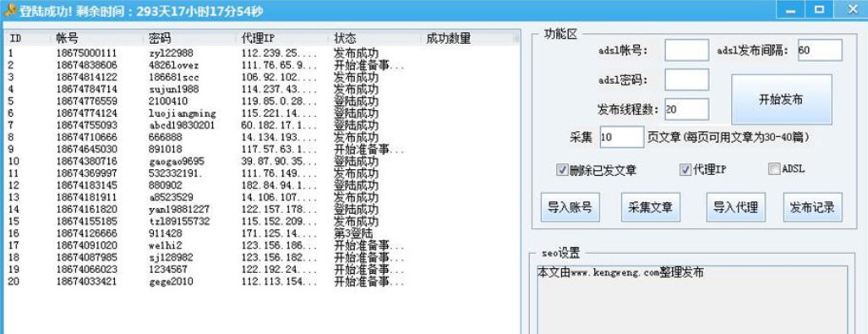Select row with account 18674161820
Screen dimensions: 868x334
pyautogui.click(x=262, y=210)
